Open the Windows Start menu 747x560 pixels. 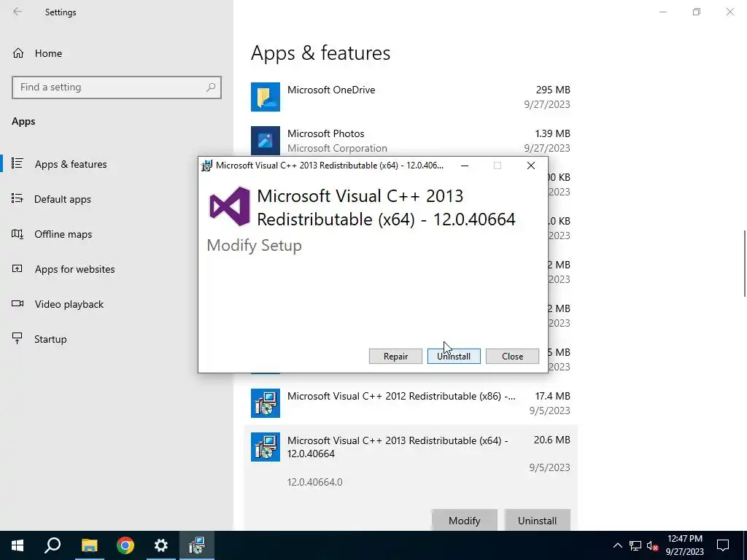tap(18, 545)
